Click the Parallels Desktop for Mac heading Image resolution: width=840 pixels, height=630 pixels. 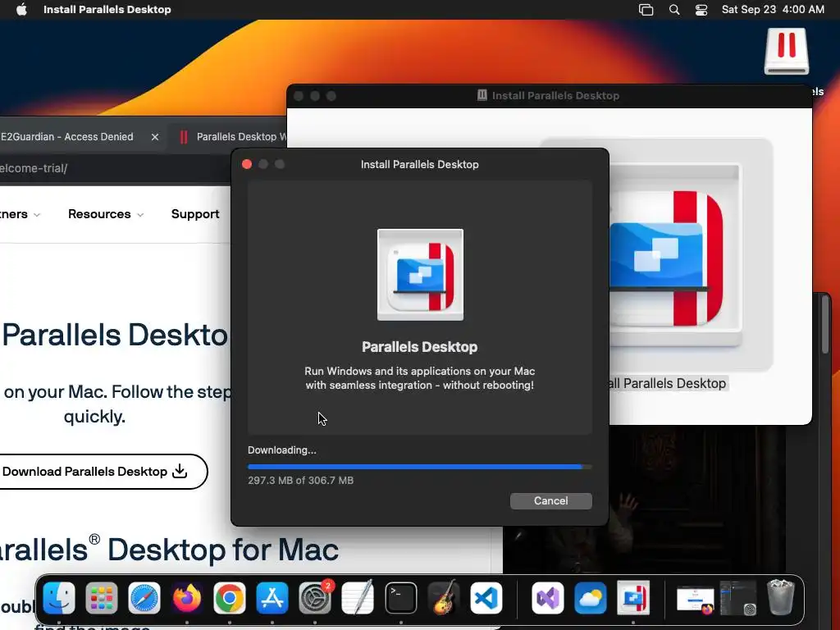[x=169, y=550]
